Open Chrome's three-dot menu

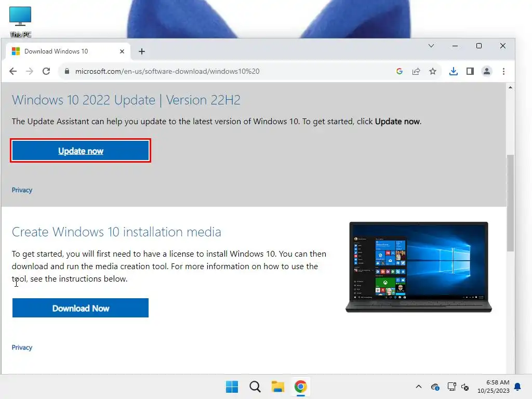(503, 71)
